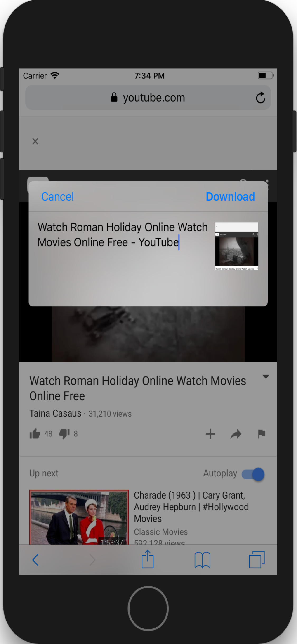The height and width of the screenshot is (644, 297).
Task: Tap the Wi-Fi status icon
Action: [x=55, y=76]
